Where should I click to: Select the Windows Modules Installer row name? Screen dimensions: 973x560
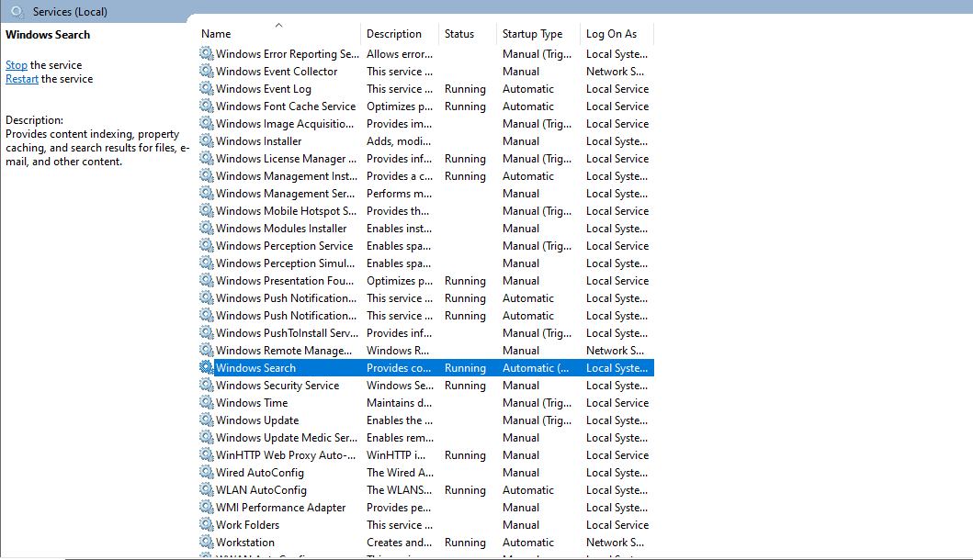281,229
